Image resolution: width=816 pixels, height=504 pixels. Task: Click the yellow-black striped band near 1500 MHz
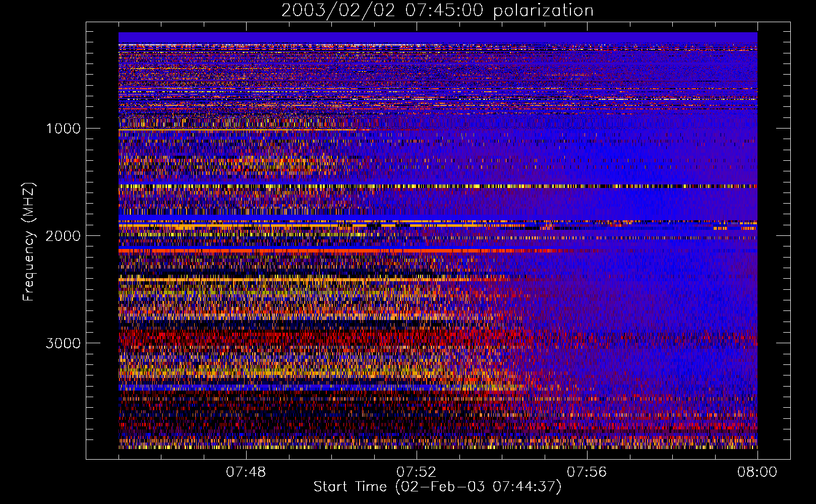[x=438, y=186]
